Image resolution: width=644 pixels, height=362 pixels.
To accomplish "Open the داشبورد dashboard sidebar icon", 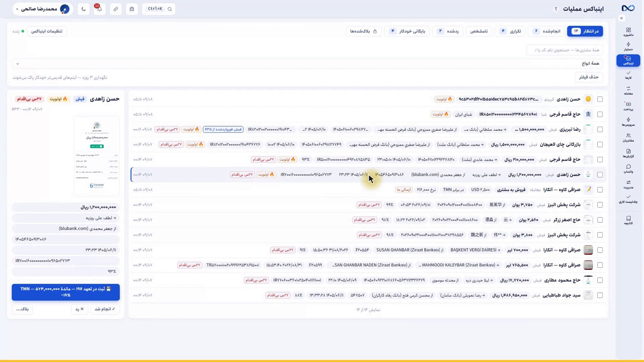I will coord(628,32).
